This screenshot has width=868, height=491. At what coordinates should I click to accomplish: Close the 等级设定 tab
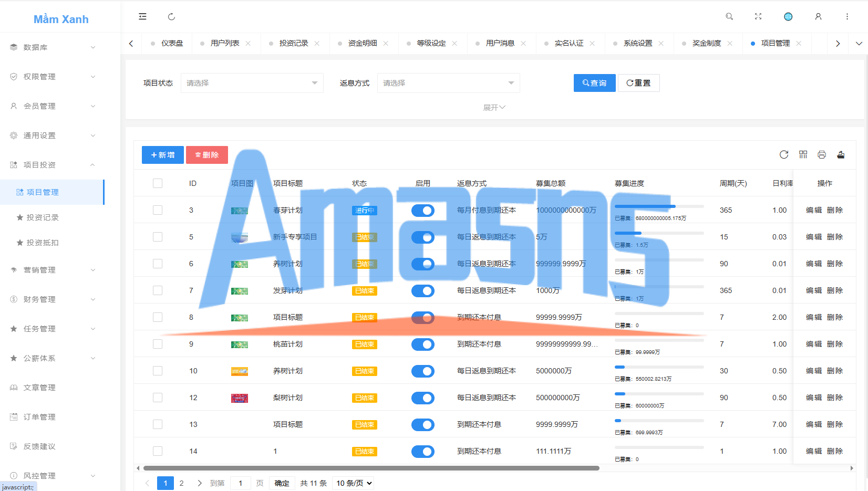pyautogui.click(x=454, y=43)
